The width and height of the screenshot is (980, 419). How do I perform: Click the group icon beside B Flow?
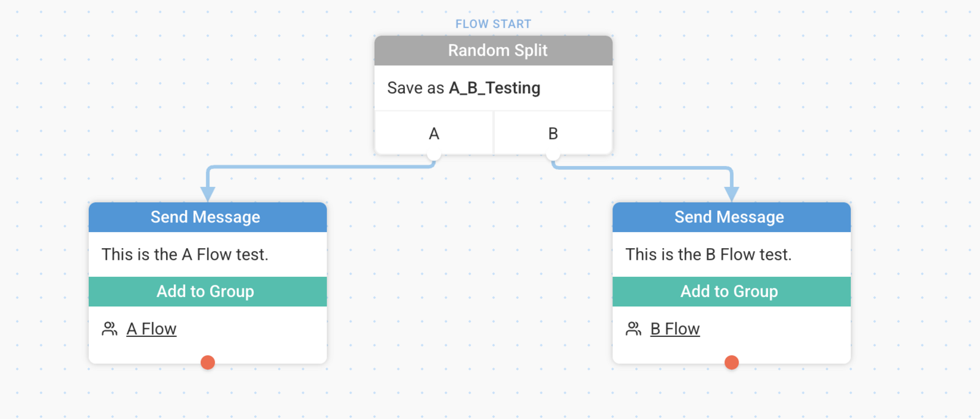[633, 329]
